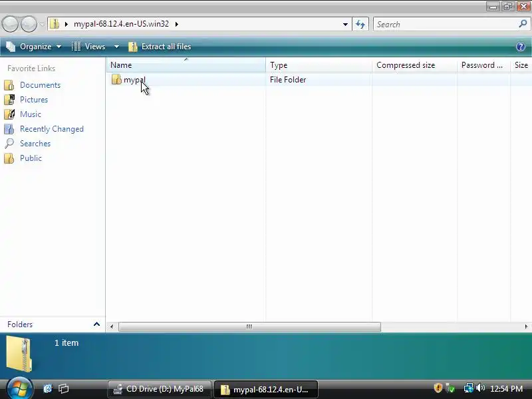Open the Searches favorite link
This screenshot has width=532, height=399.
pos(35,144)
